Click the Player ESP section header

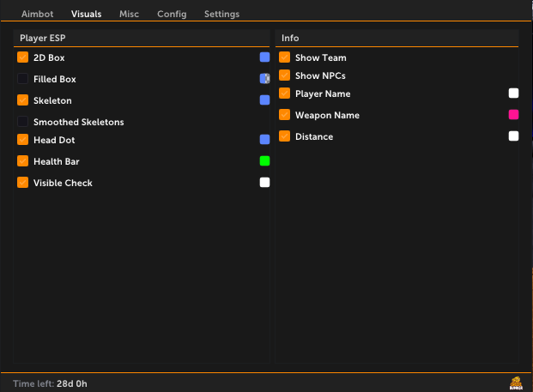coord(142,38)
